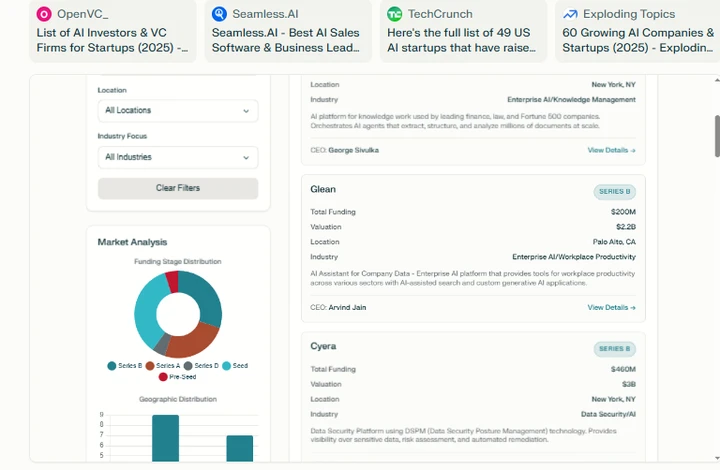Screen dimensions: 720x470
Task: Open View Details for George Sivulka's company
Action: click(x=611, y=151)
